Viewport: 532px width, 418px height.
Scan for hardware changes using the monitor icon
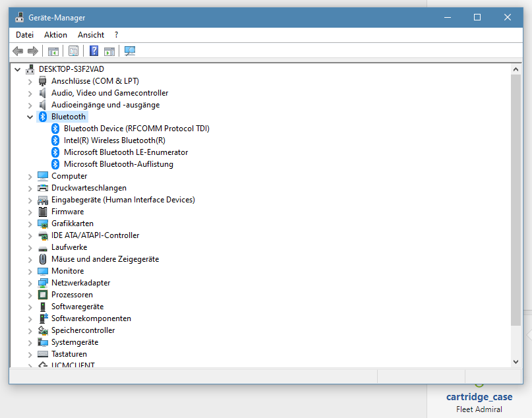[129, 51]
